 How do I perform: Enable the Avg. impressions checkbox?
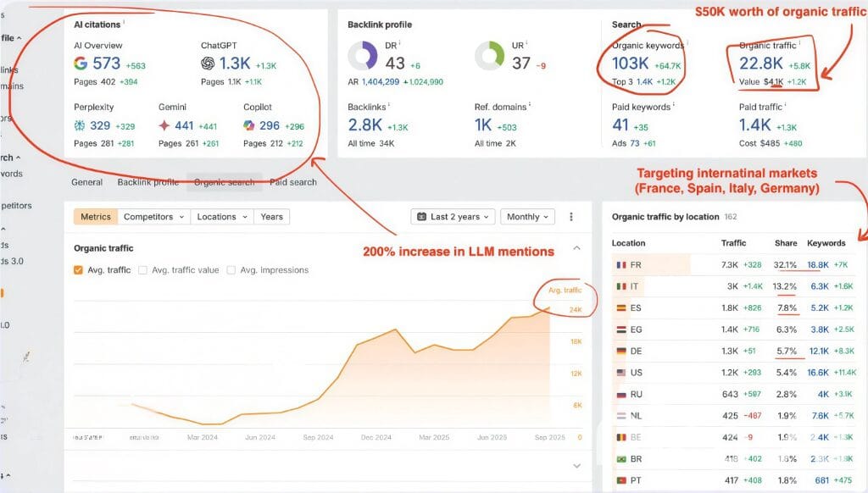tap(231, 270)
